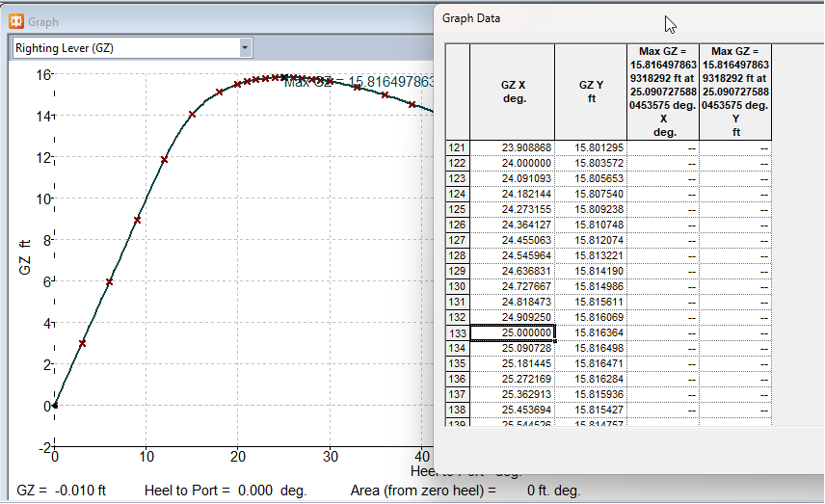Click the GZ = -0.010 ft status readout
This screenshot has height=504, width=825.
[x=61, y=491]
